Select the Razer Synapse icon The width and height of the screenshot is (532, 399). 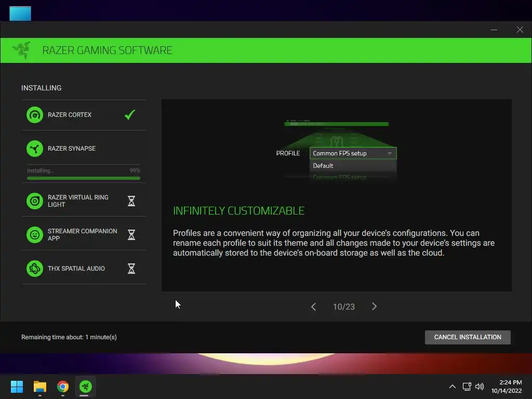click(35, 149)
